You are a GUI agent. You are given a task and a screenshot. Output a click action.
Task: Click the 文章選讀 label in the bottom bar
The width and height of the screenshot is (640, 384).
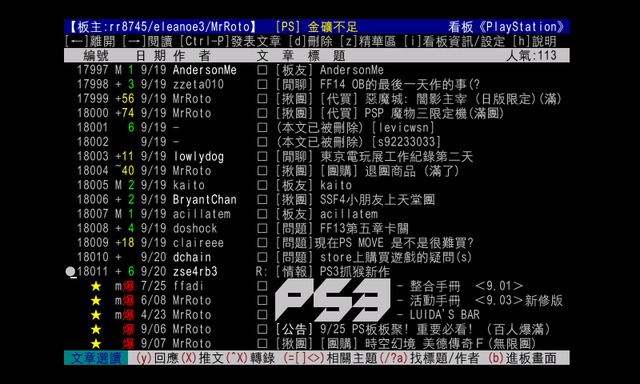point(96,358)
